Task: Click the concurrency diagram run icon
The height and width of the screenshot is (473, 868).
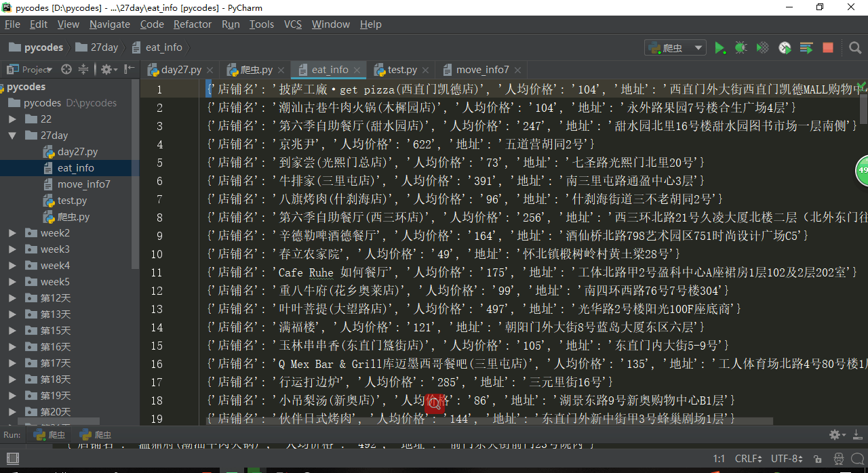Action: pyautogui.click(x=806, y=47)
